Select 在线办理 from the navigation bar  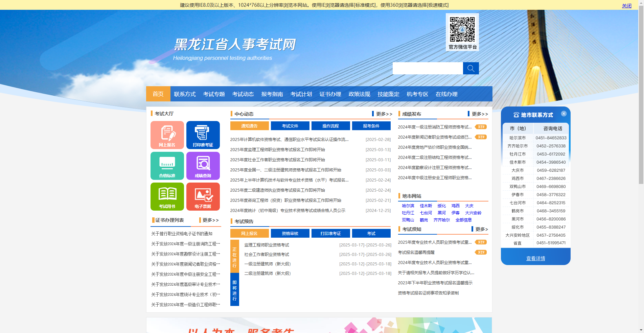click(446, 94)
